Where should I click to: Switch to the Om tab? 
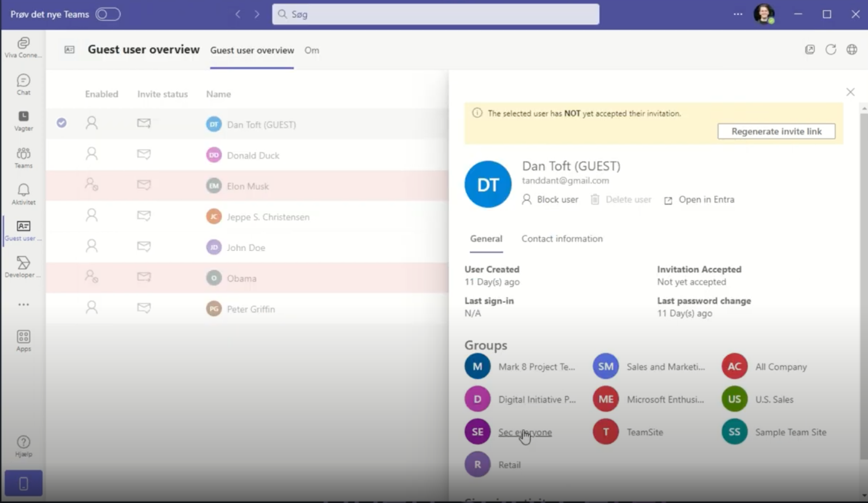(x=312, y=51)
